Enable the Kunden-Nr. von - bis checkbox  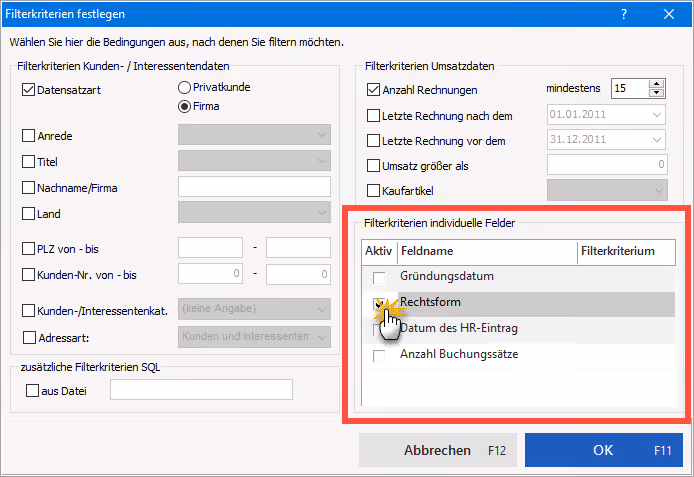28,275
